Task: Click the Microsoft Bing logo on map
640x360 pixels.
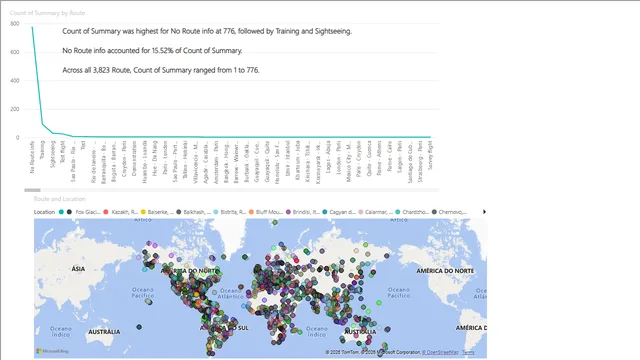Action: click(52, 351)
